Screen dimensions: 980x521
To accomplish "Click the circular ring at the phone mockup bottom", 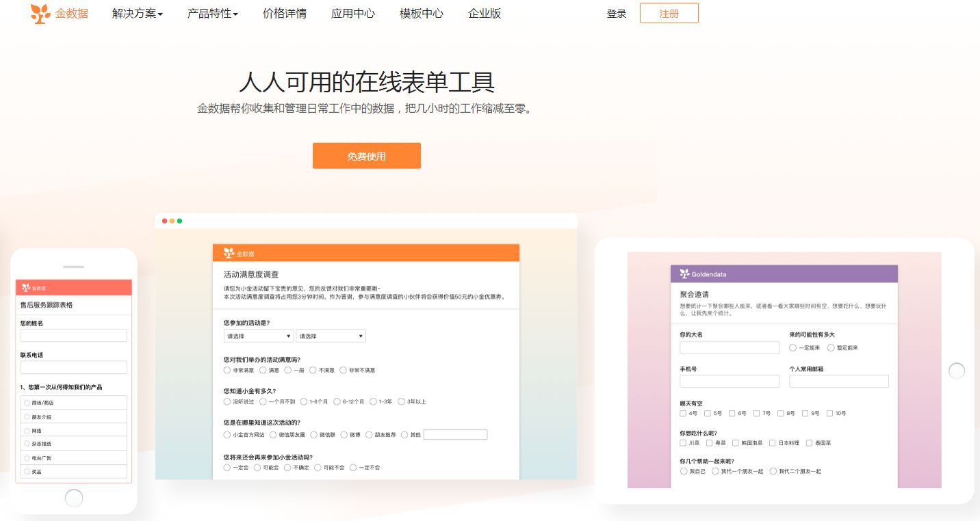I will [x=73, y=498].
